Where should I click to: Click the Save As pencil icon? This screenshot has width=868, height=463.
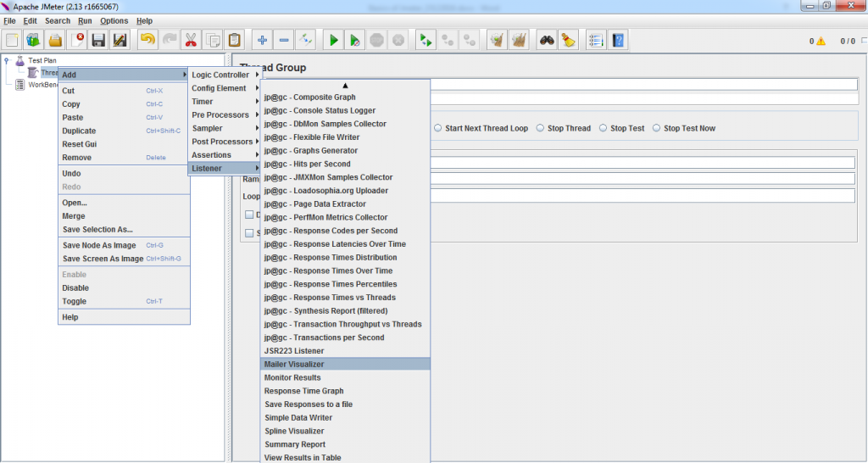click(x=120, y=40)
